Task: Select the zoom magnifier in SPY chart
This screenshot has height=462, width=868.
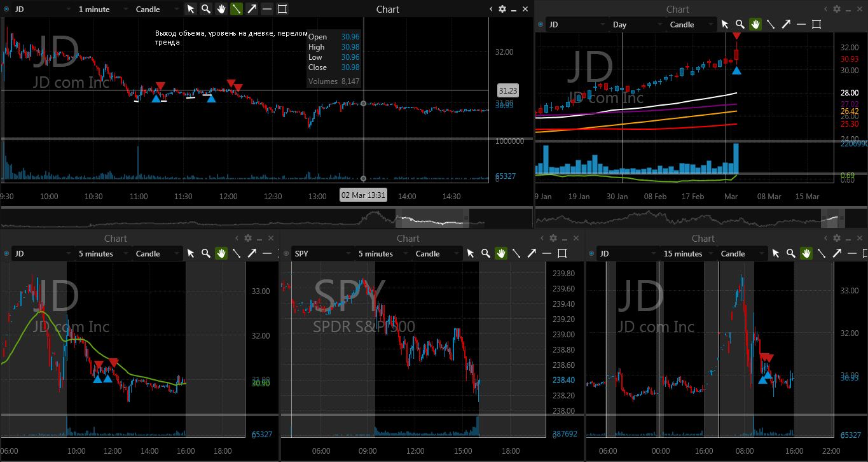Action: pos(486,253)
